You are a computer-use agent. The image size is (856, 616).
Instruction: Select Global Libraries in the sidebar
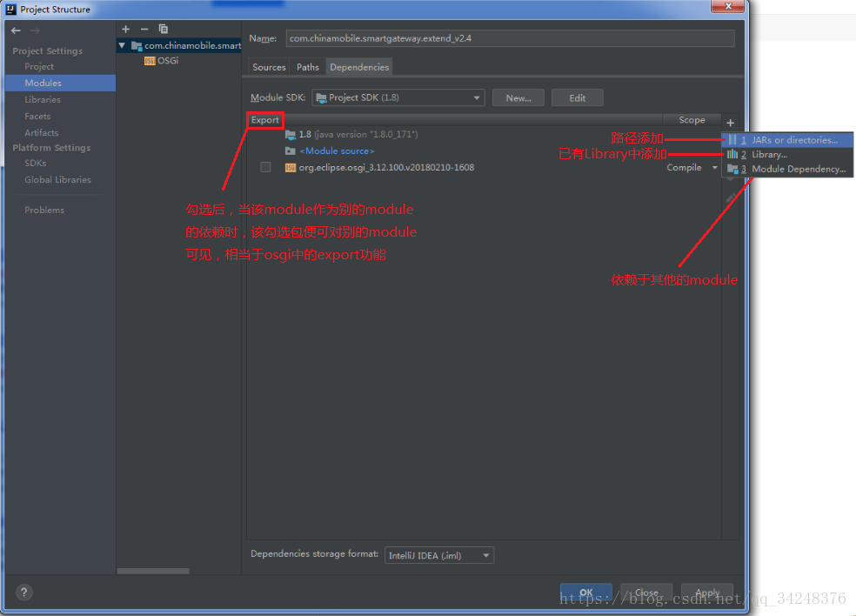click(x=60, y=179)
